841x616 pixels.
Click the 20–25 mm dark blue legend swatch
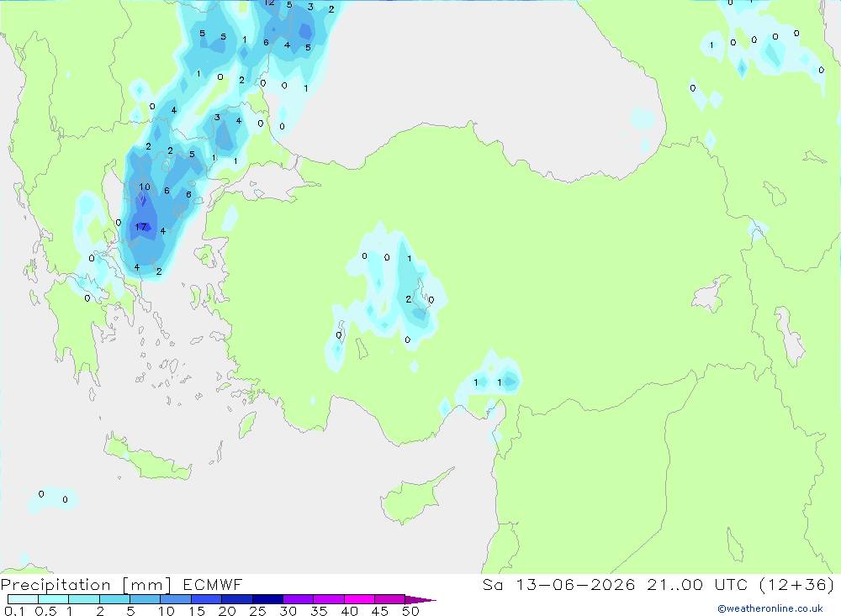tap(236, 599)
